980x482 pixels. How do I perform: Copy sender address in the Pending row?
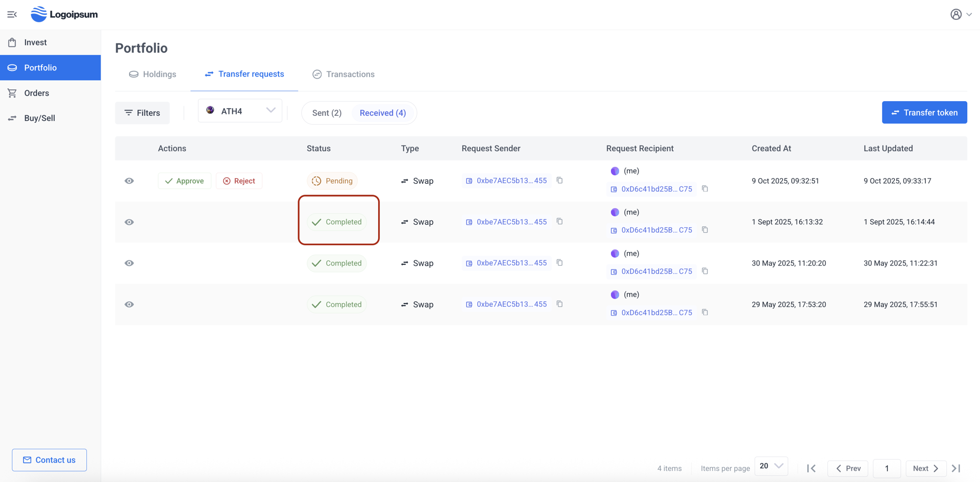[559, 180]
